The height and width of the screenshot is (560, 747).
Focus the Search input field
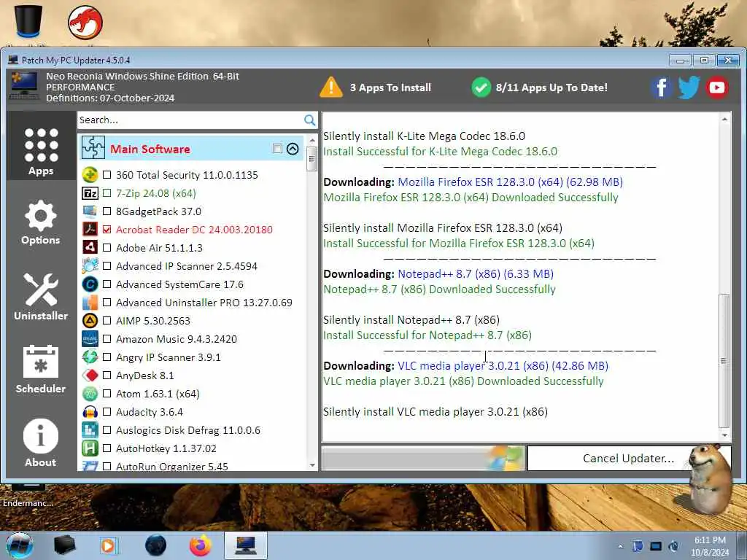click(x=190, y=120)
